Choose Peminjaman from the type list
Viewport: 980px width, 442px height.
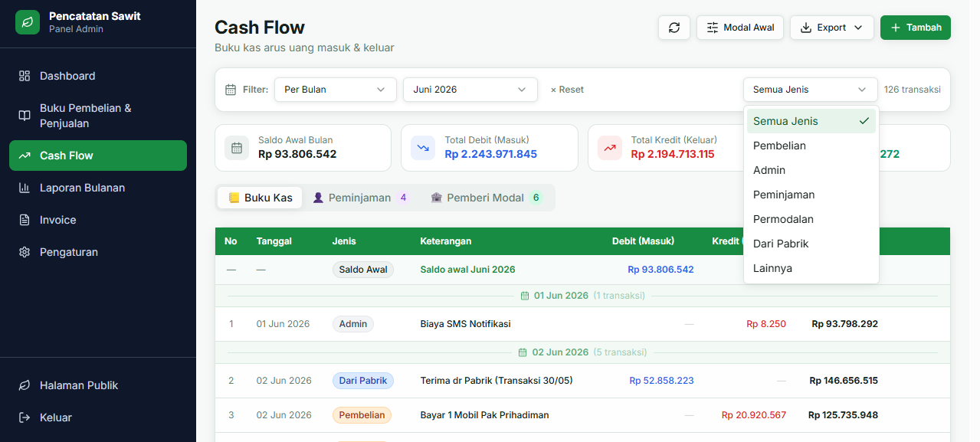[x=811, y=195]
